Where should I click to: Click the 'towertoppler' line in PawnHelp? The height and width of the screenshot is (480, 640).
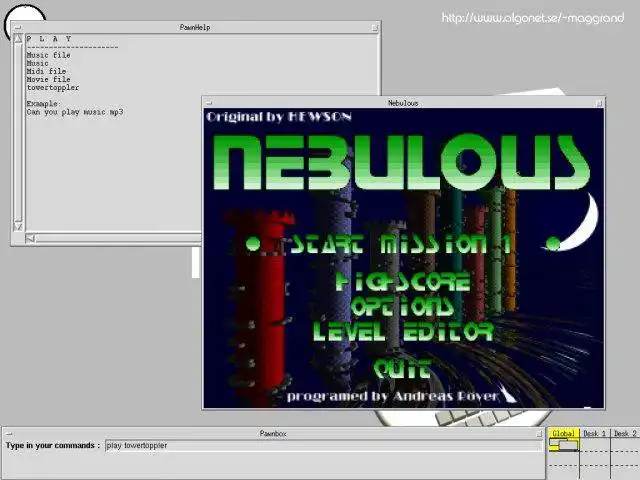53,88
